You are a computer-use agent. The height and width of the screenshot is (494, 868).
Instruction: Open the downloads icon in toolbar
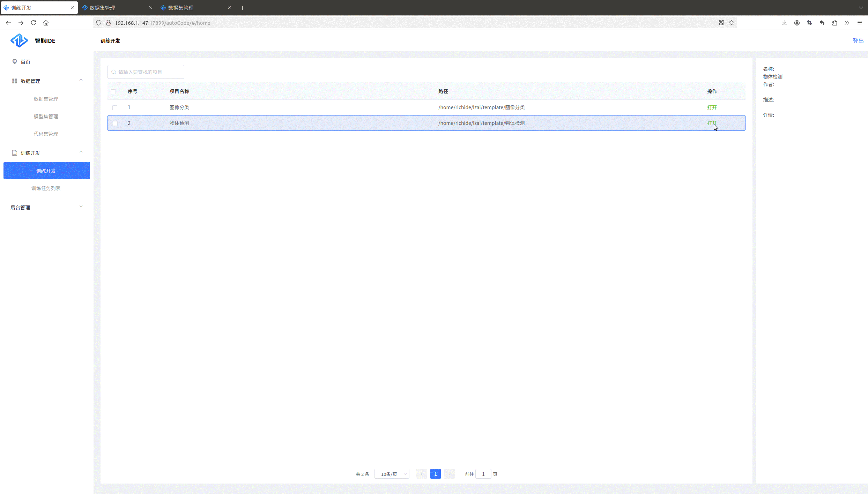784,23
